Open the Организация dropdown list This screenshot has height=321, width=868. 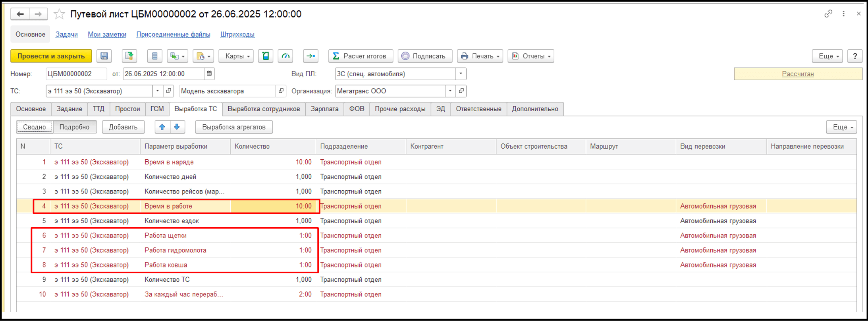point(450,91)
